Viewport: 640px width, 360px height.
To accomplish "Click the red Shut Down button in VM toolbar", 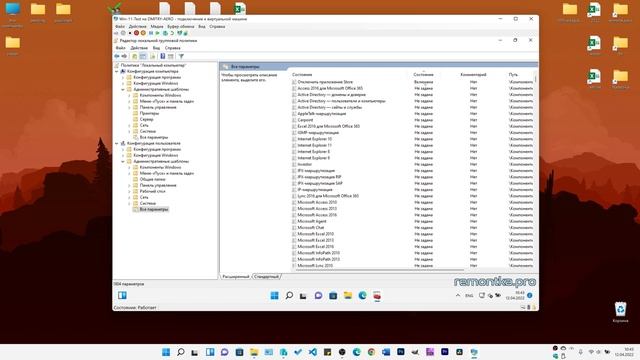I will (136, 33).
